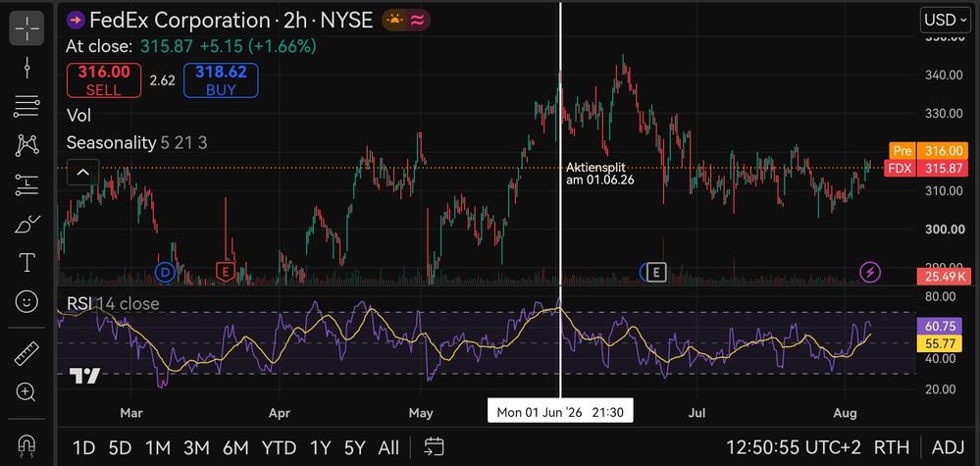Viewport: 980px width, 466px height.
Task: Click the 316.00 SELL button
Action: [104, 80]
